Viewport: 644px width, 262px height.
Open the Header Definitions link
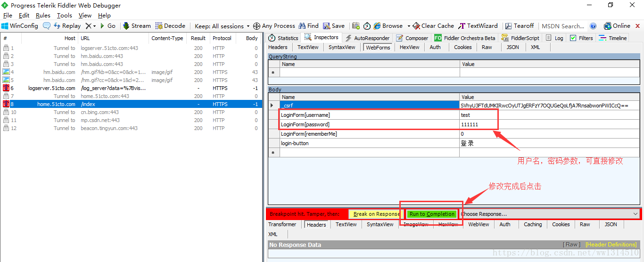(x=611, y=245)
